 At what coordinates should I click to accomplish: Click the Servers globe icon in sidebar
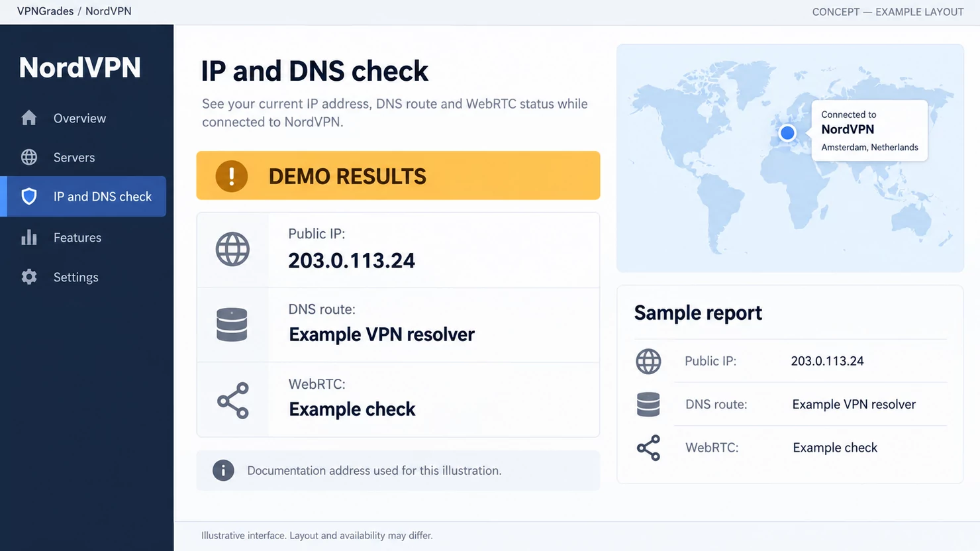point(29,157)
